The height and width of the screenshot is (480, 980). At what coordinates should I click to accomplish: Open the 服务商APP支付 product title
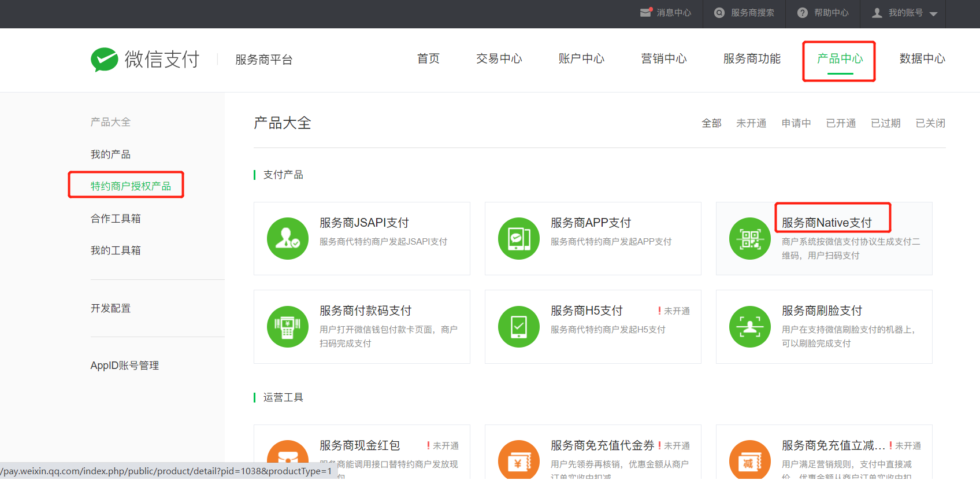(591, 223)
